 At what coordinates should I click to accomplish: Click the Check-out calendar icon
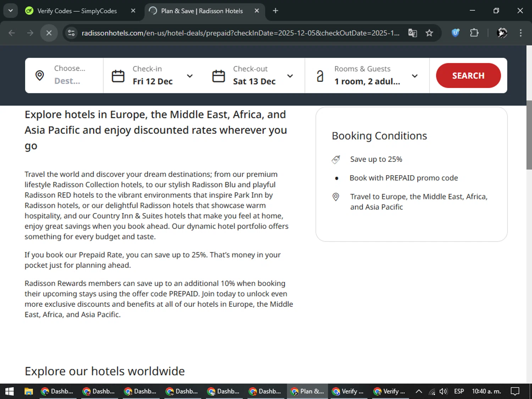218,76
